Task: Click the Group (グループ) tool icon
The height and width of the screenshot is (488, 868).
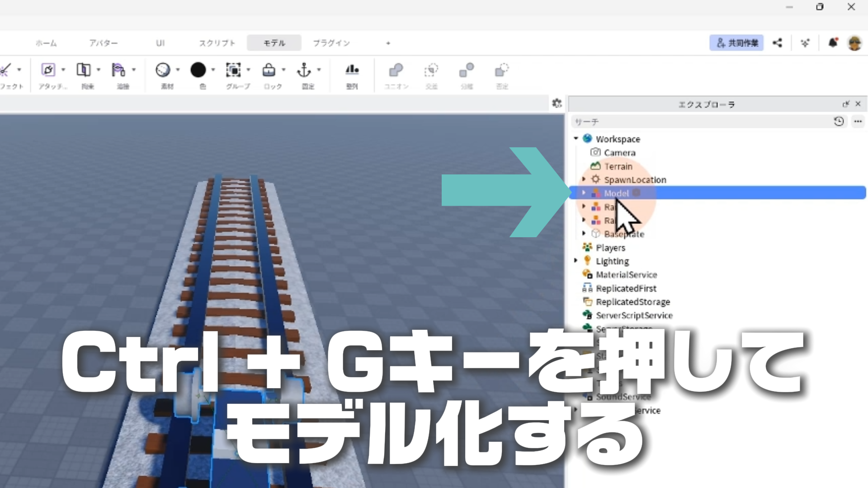Action: click(233, 70)
